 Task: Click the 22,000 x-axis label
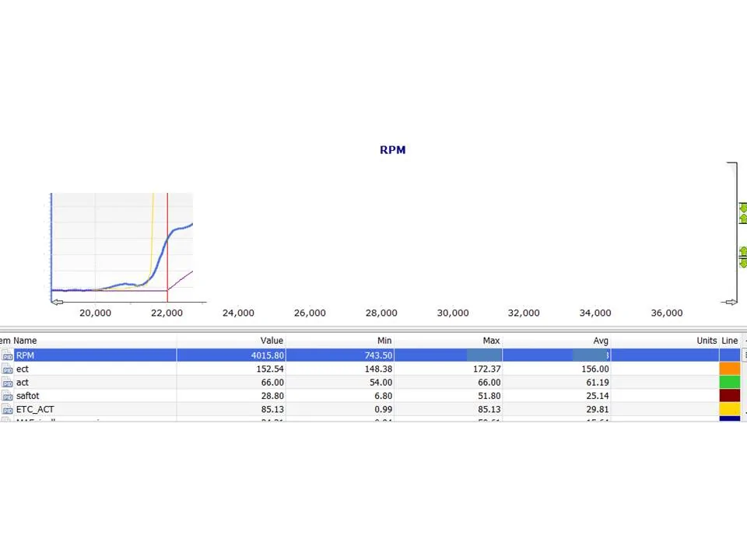pos(167,313)
